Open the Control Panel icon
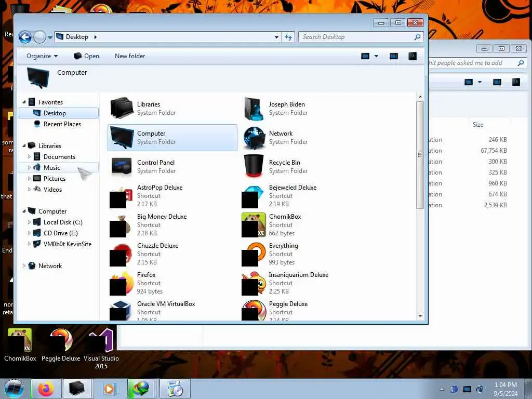532x399 pixels. [122, 167]
